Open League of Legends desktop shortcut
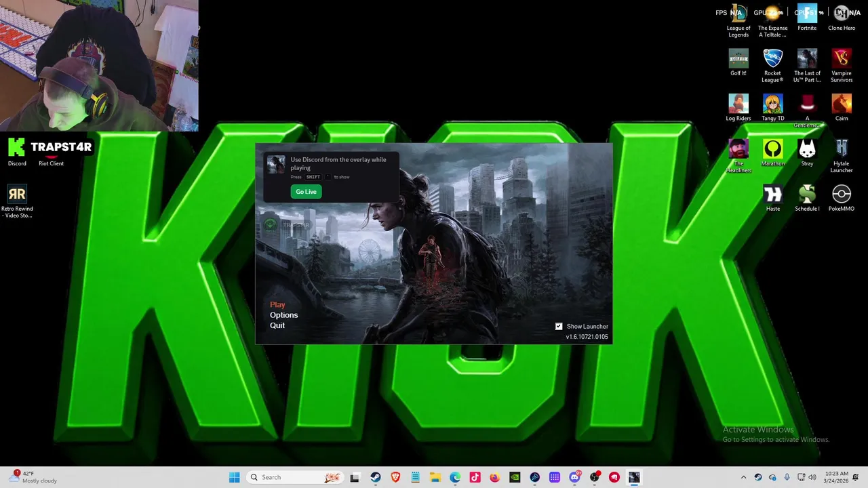The image size is (868, 488). (738, 20)
